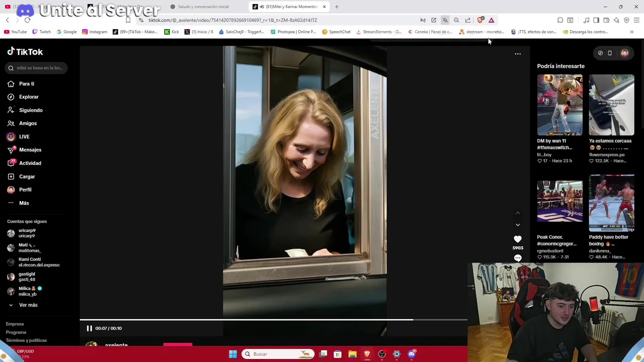Click the taskbar Buscar search box
Viewport: 644px width, 362px height.
(278, 354)
